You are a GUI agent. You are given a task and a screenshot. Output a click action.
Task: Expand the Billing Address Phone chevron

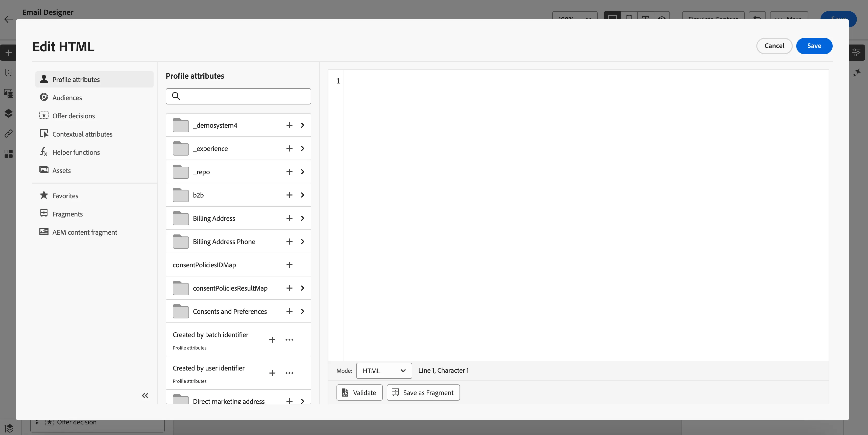point(303,242)
